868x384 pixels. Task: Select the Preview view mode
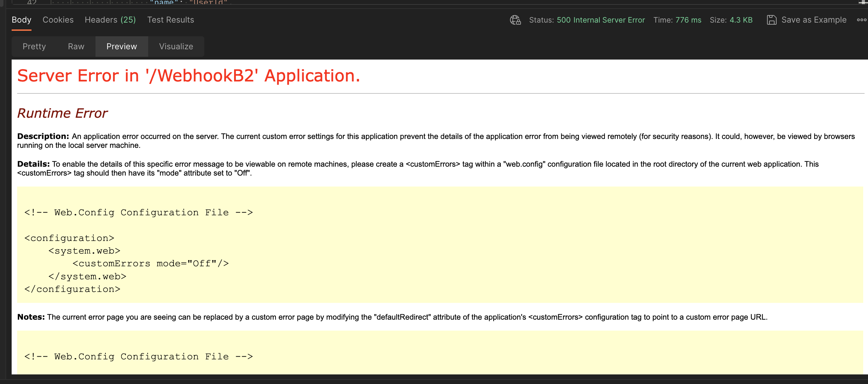122,46
